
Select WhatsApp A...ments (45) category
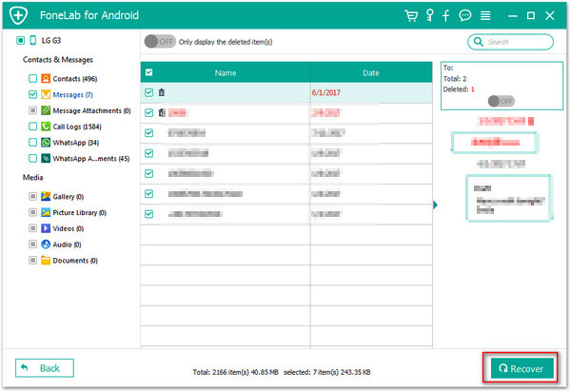[91, 158]
